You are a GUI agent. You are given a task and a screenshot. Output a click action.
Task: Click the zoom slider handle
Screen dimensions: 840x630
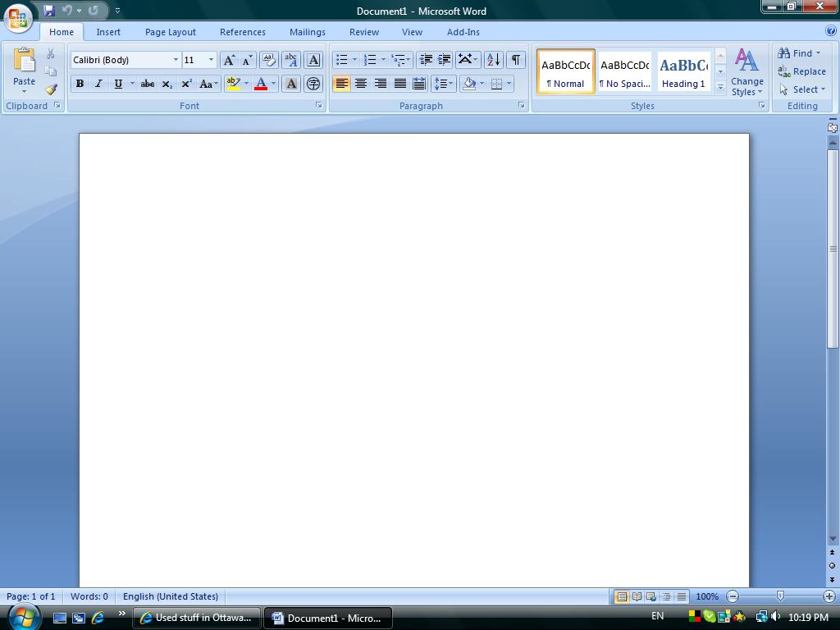click(x=780, y=596)
